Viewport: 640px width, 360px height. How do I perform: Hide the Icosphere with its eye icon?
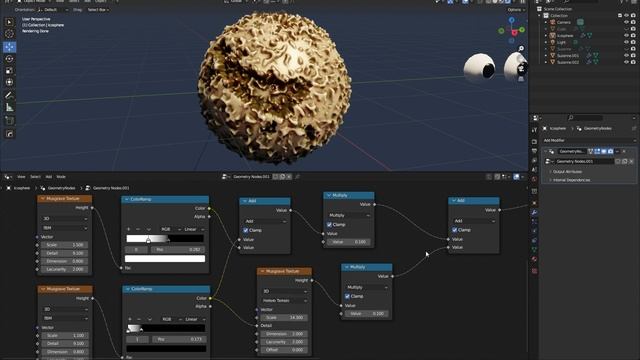627,36
